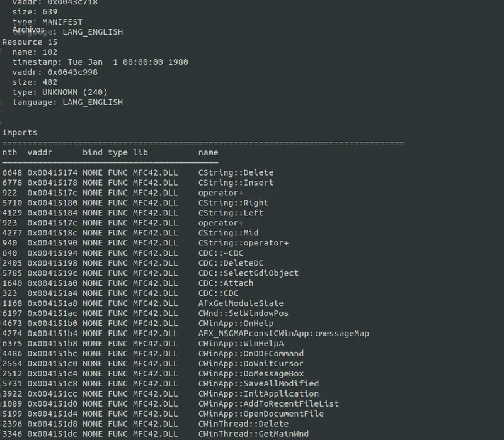Click the CString::Mid import name

(x=228, y=233)
